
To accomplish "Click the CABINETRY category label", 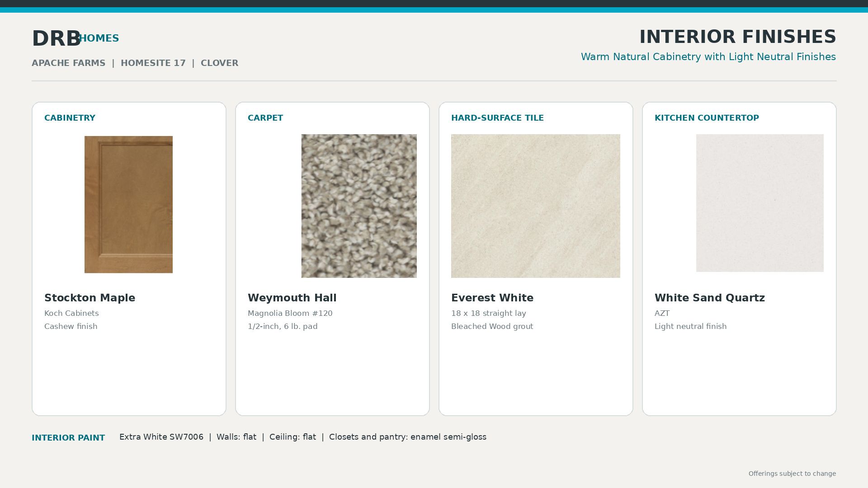I will tap(70, 118).
